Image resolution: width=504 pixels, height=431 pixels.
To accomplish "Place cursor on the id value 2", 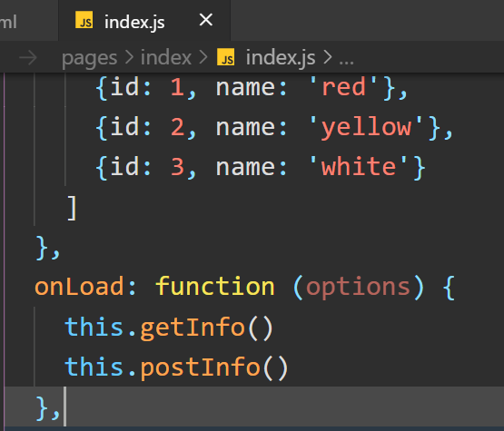I will [177, 127].
